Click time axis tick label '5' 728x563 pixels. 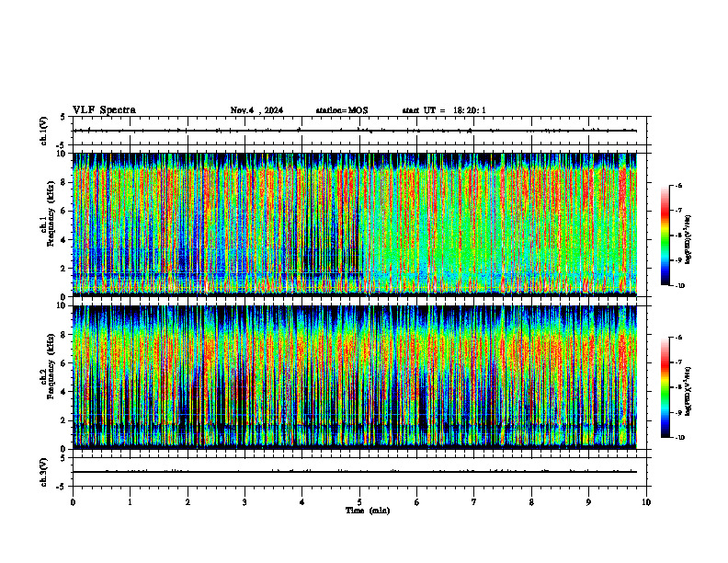tap(359, 502)
